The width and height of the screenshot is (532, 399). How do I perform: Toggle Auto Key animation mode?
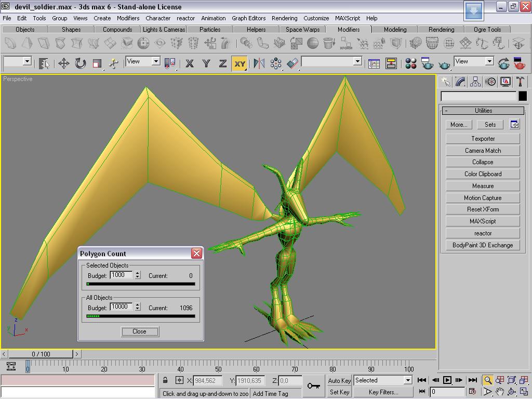pyautogui.click(x=339, y=381)
